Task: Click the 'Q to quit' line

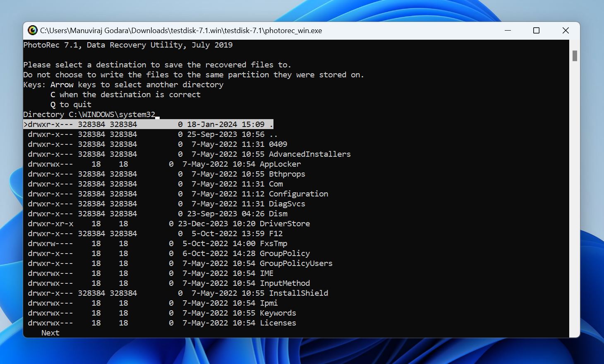Action: 71,104
